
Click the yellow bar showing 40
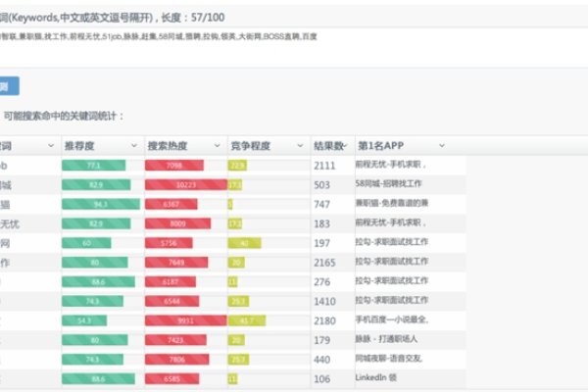tap(244, 243)
